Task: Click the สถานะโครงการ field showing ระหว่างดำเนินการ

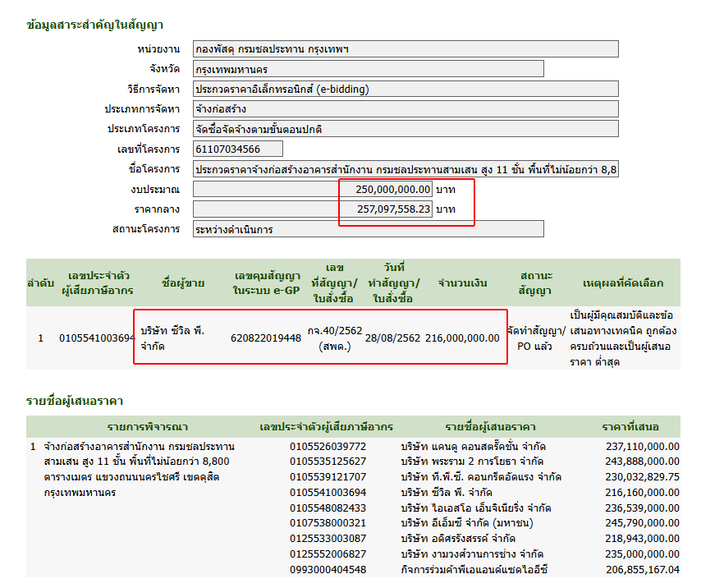Action: click(x=368, y=229)
